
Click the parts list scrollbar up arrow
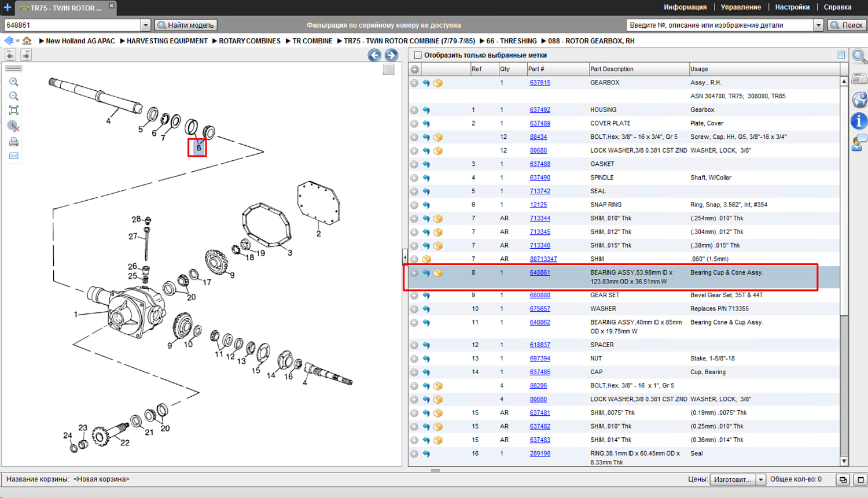tap(844, 82)
